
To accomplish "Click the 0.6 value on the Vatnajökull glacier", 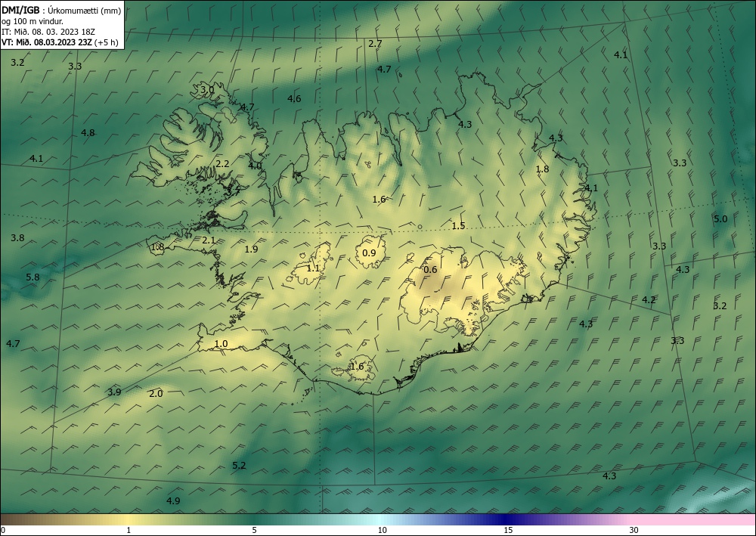I will 430,270.
